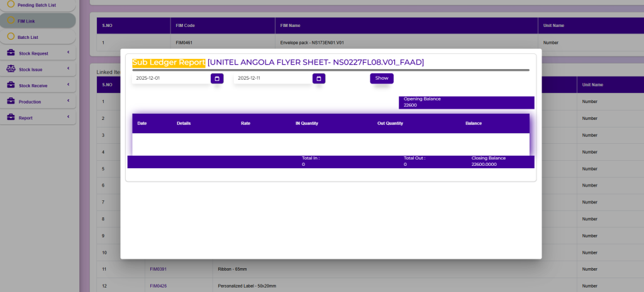Expand the Production submenu chevron
Image resolution: width=644 pixels, height=292 pixels.
click(68, 102)
